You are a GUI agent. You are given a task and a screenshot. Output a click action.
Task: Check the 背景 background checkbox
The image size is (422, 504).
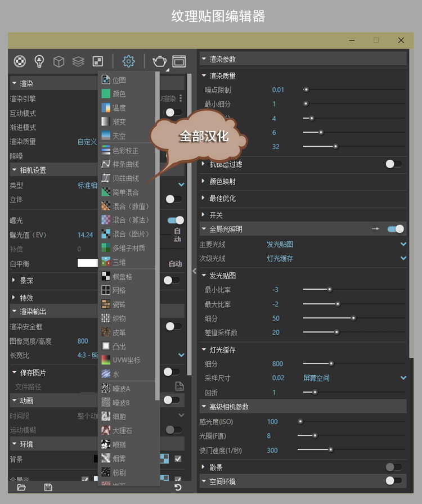(178, 458)
